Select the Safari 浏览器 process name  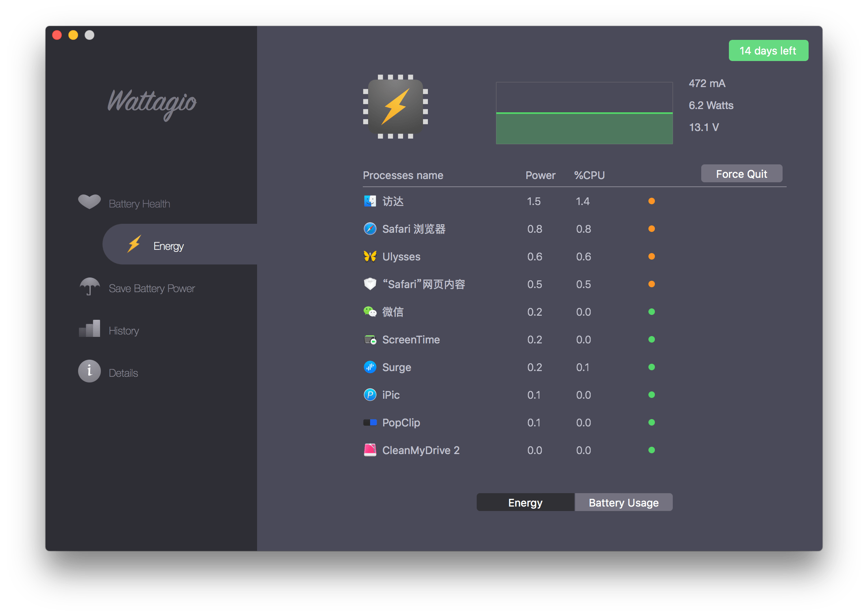pyautogui.click(x=414, y=229)
